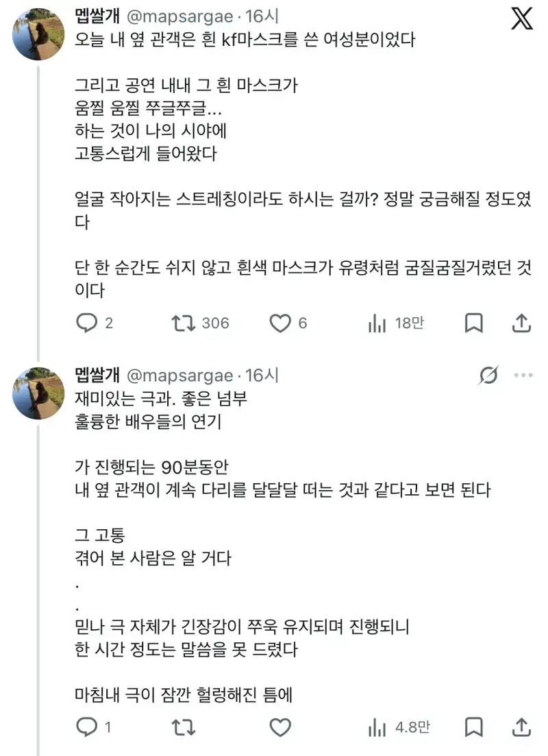Bookmark the second tweet

pos(474,727)
